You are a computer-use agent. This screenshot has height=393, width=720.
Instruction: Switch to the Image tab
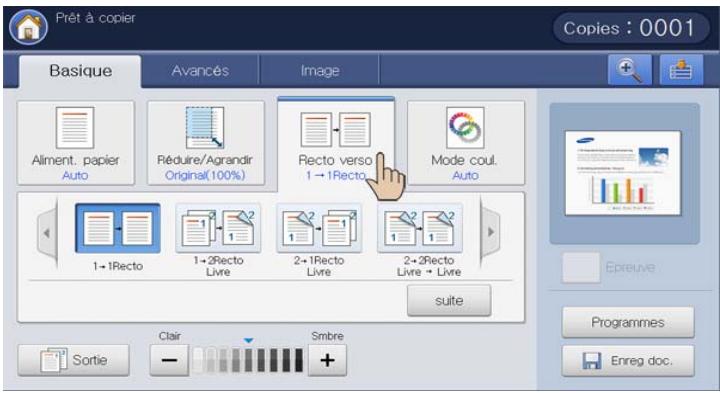click(x=320, y=71)
